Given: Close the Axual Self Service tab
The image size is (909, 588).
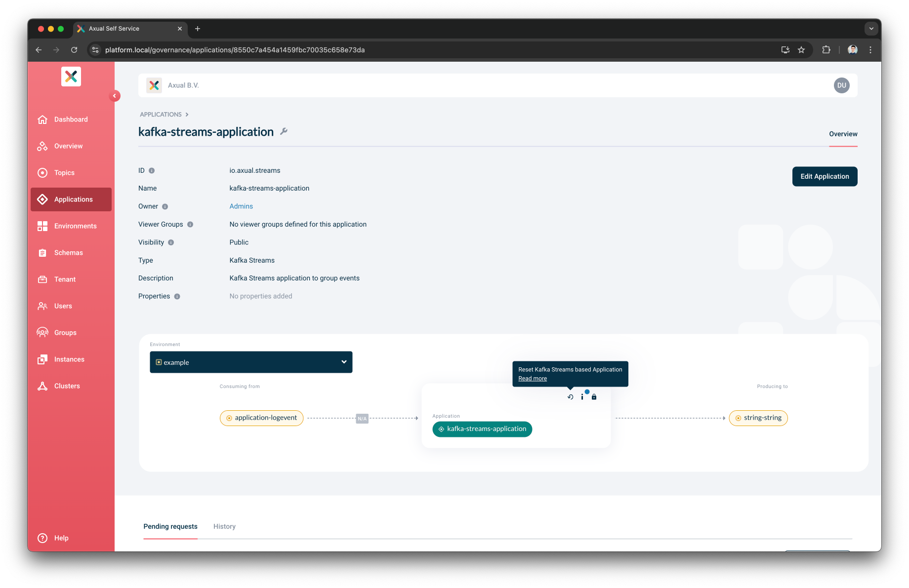Looking at the screenshot, I should [x=180, y=29].
